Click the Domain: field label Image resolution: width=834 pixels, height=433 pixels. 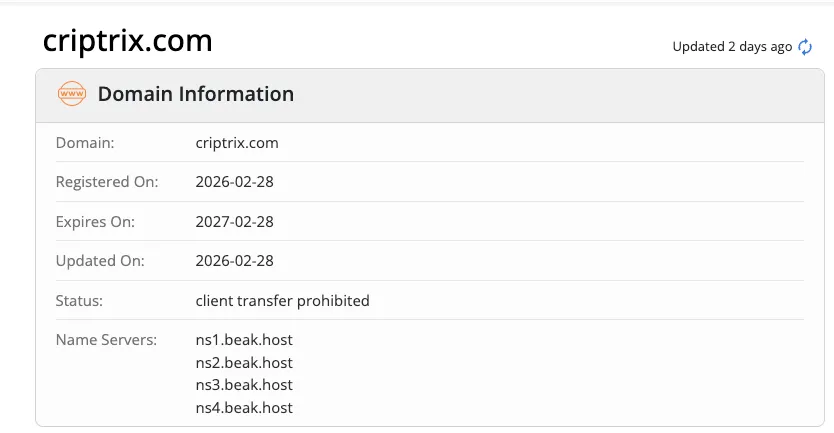(85, 143)
